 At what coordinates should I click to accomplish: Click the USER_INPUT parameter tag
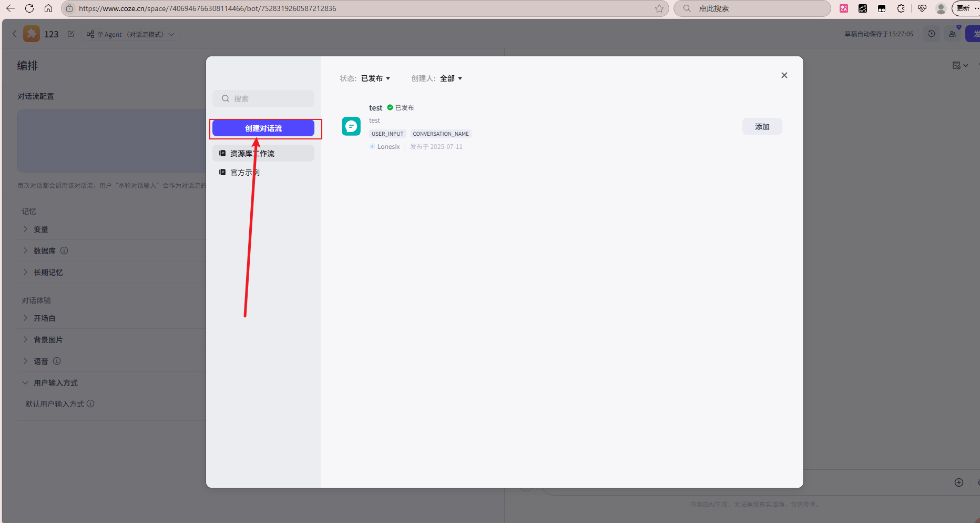(x=387, y=134)
